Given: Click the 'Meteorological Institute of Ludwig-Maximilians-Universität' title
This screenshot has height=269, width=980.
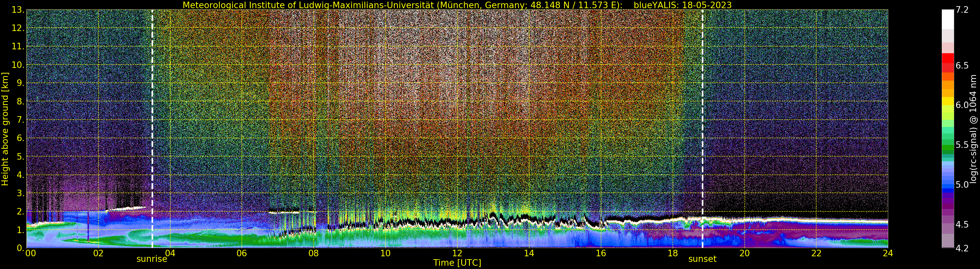Looking at the screenshot, I should 309,5.
